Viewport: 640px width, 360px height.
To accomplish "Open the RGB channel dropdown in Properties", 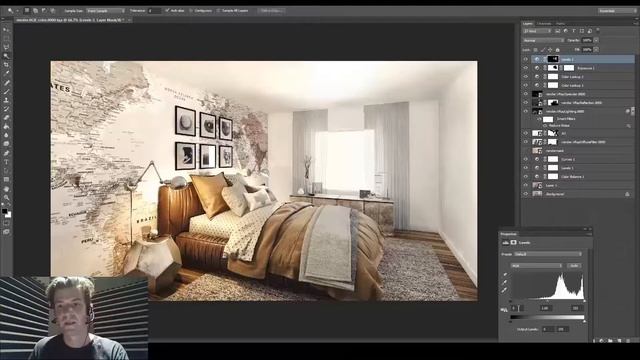I will [536, 266].
